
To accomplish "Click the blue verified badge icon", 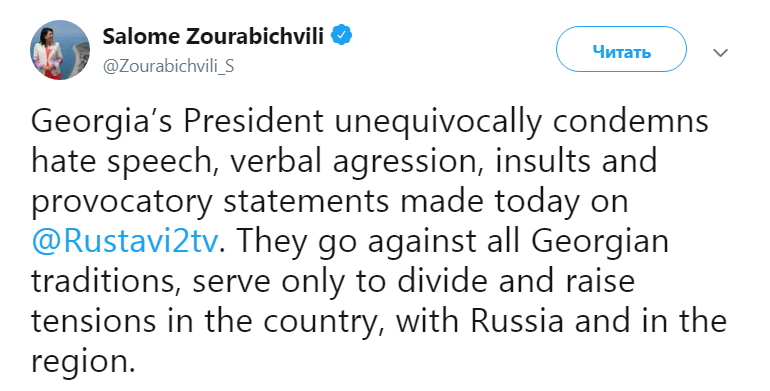I will (x=342, y=36).
